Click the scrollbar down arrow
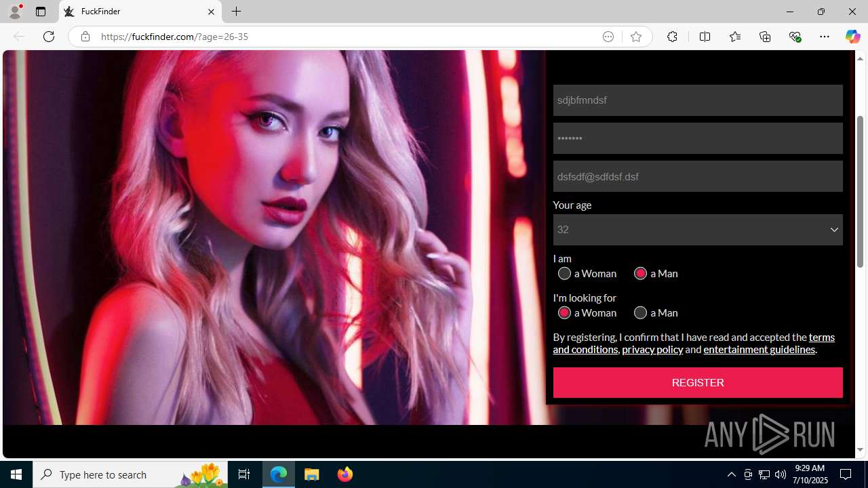Image resolution: width=868 pixels, height=488 pixels. click(860, 450)
